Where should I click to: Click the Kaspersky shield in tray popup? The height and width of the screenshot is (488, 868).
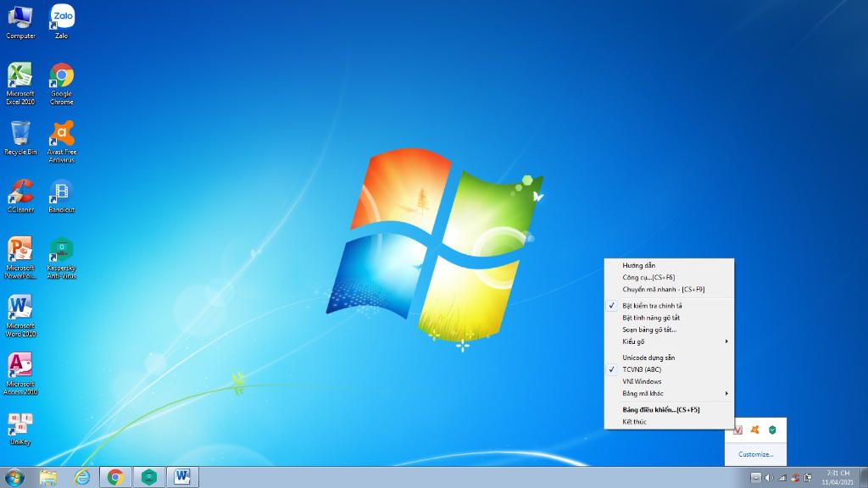click(772, 430)
